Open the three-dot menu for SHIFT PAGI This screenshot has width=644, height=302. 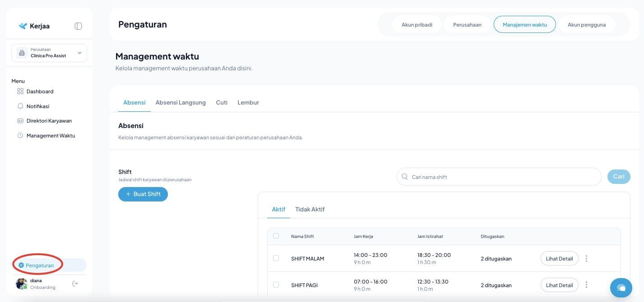pos(586,285)
